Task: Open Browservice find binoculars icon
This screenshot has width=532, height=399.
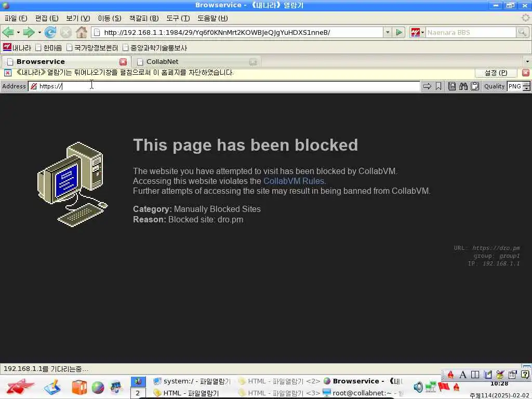Action: coord(463,86)
